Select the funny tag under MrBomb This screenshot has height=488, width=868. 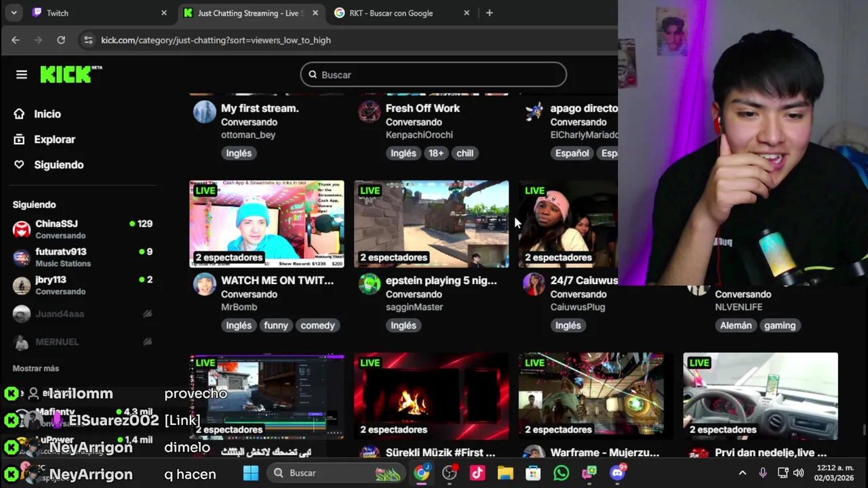click(276, 325)
